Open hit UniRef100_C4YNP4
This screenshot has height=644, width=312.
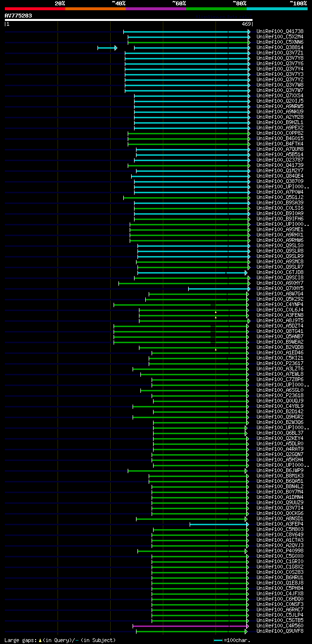click(x=280, y=304)
